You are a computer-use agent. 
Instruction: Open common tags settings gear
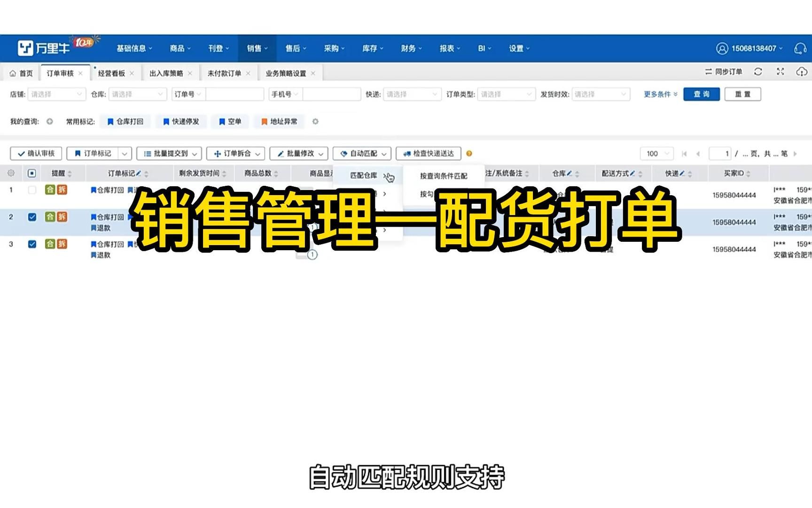315,121
